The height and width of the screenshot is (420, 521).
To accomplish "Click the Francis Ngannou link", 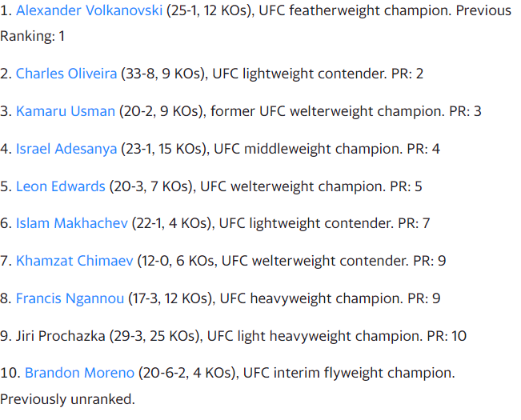I will [x=70, y=298].
